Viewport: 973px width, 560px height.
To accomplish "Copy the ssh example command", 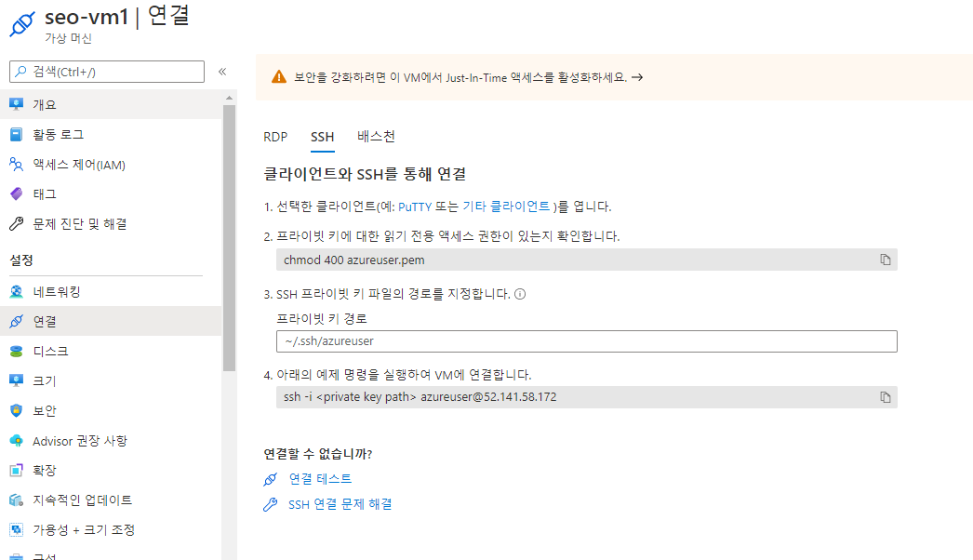I will point(885,396).
